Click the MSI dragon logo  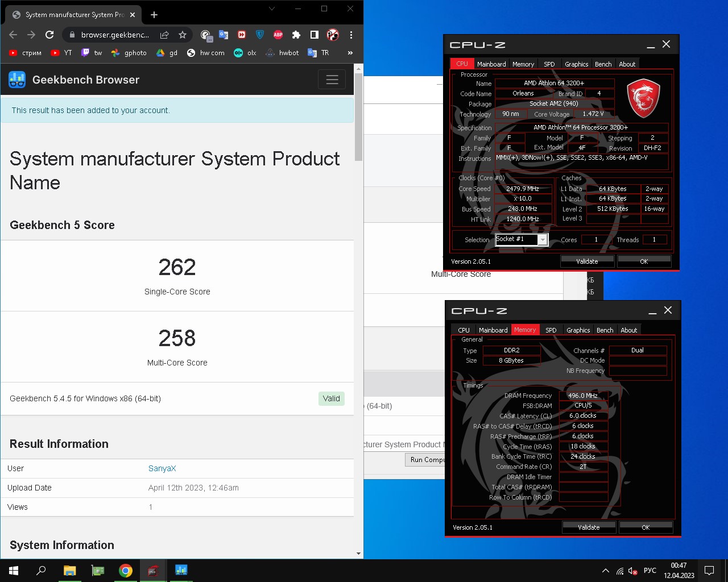coord(643,98)
